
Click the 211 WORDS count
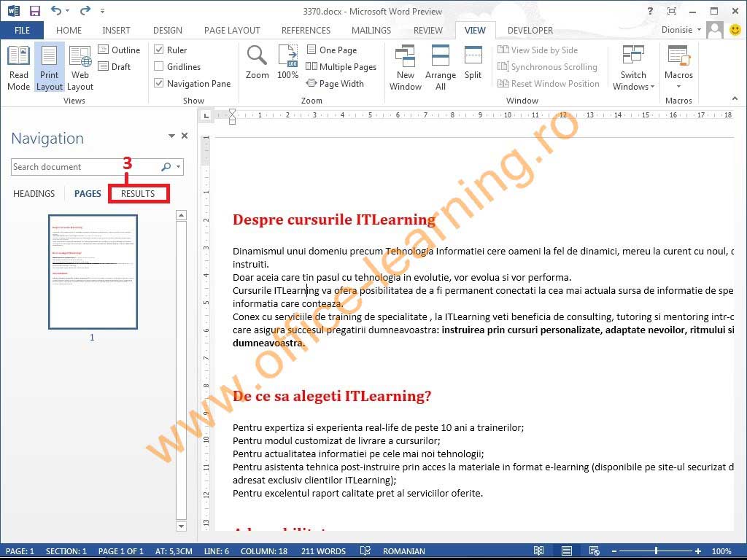pyautogui.click(x=323, y=551)
